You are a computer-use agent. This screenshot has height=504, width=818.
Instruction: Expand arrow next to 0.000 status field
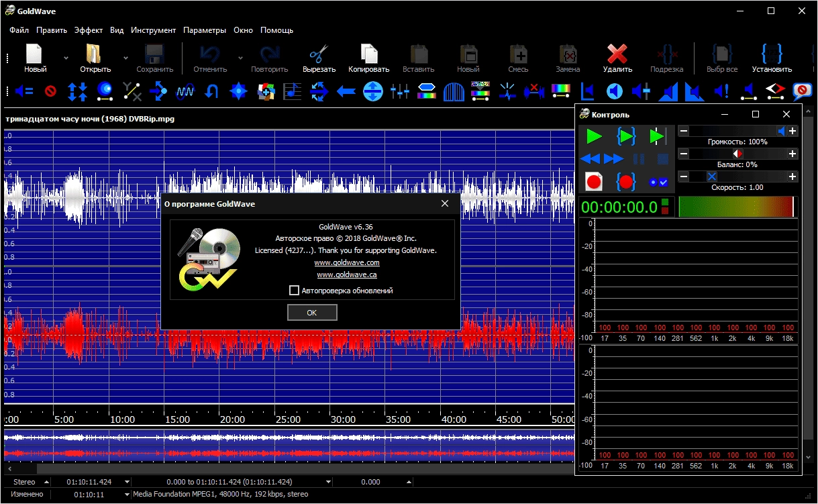coord(409,482)
